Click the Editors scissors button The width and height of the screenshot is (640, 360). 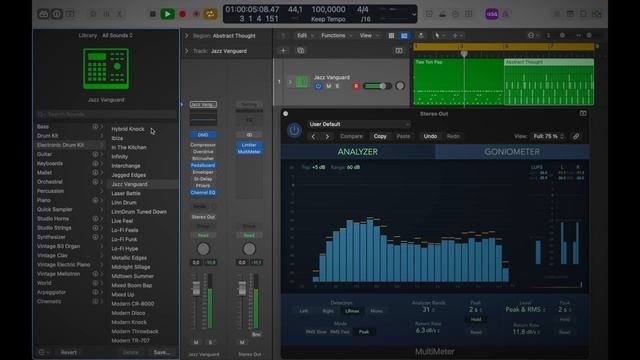pos(120,14)
